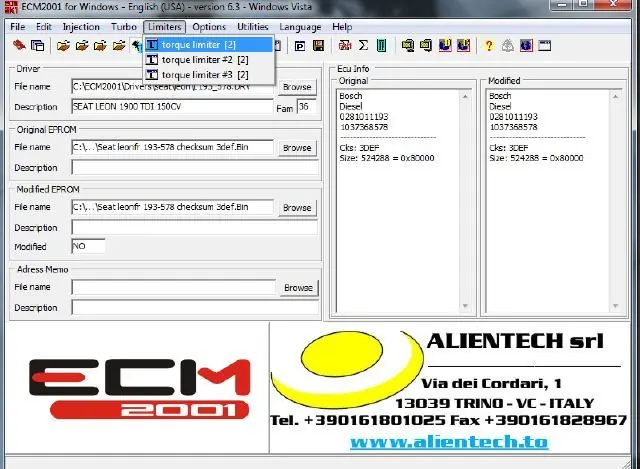
Task: Click the left blue-and-yellow toolbar icon
Action: point(445,45)
